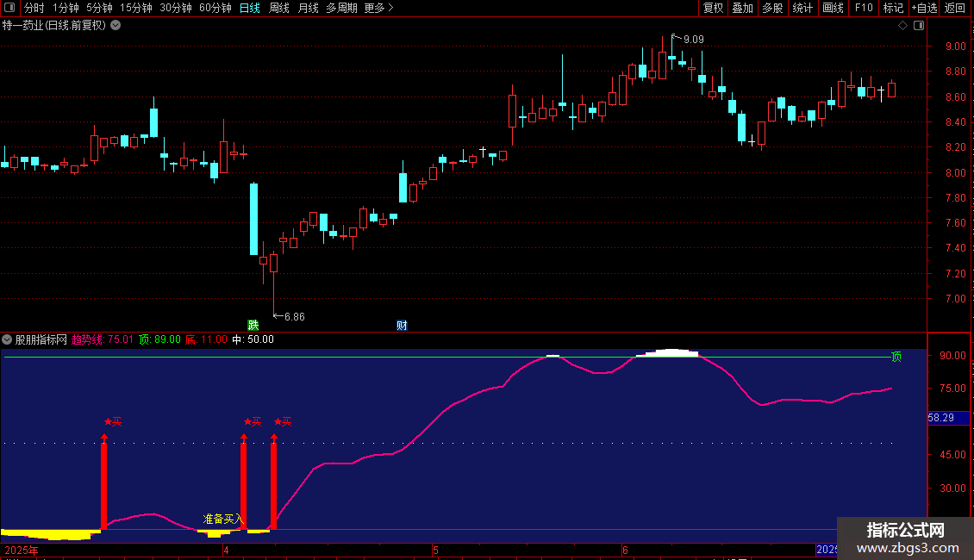This screenshot has height=560, width=974.
Task: Click the 叠加 overlay button
Action: (742, 8)
